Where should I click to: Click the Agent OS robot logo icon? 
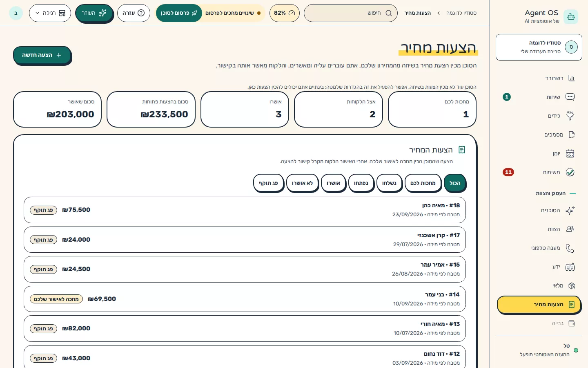(571, 17)
